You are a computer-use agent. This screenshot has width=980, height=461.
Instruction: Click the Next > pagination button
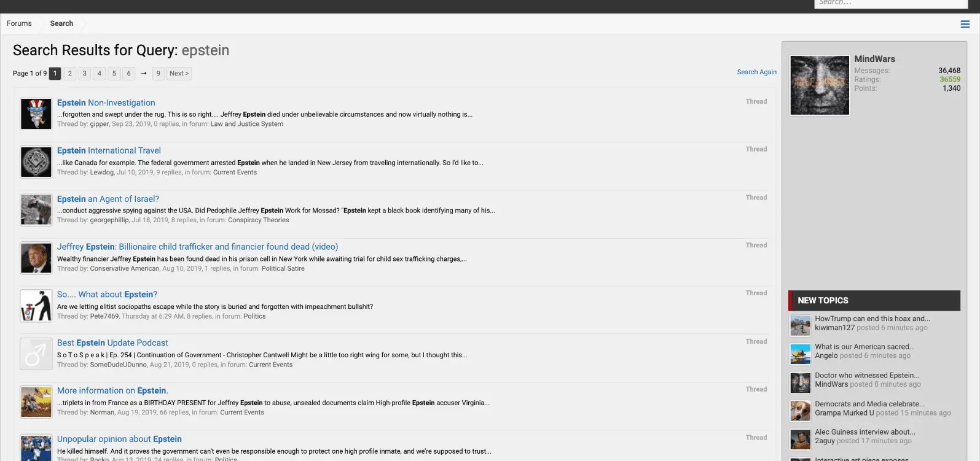click(x=179, y=74)
